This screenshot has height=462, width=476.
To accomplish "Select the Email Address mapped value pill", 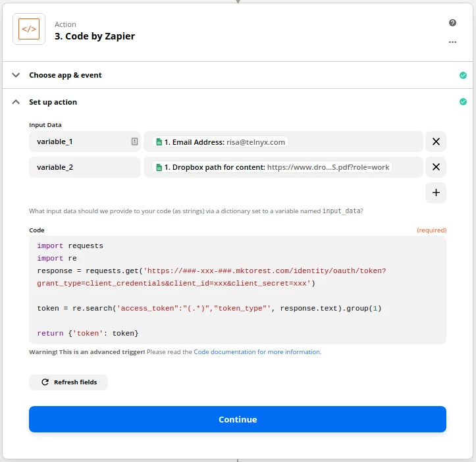I will click(220, 142).
